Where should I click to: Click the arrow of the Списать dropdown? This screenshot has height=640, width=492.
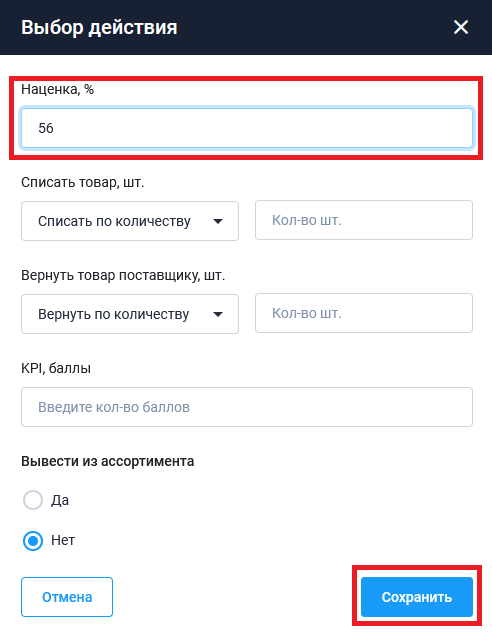(x=218, y=221)
